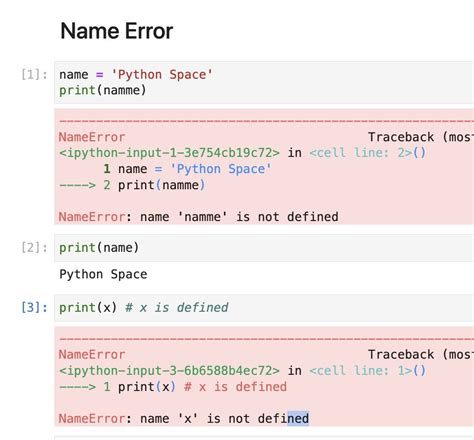Click "NameError: name 'x' is not defined" message
474x440 pixels.
click(184, 419)
